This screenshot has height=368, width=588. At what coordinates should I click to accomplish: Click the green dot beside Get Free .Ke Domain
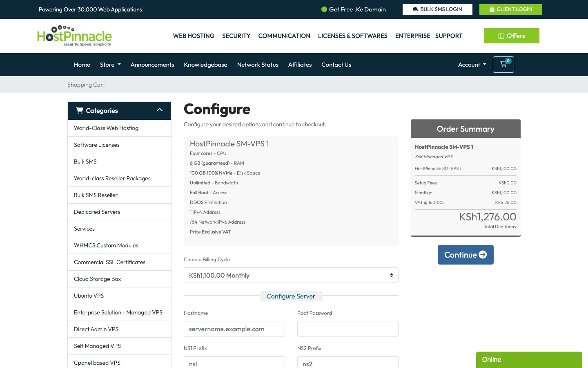tap(324, 9)
